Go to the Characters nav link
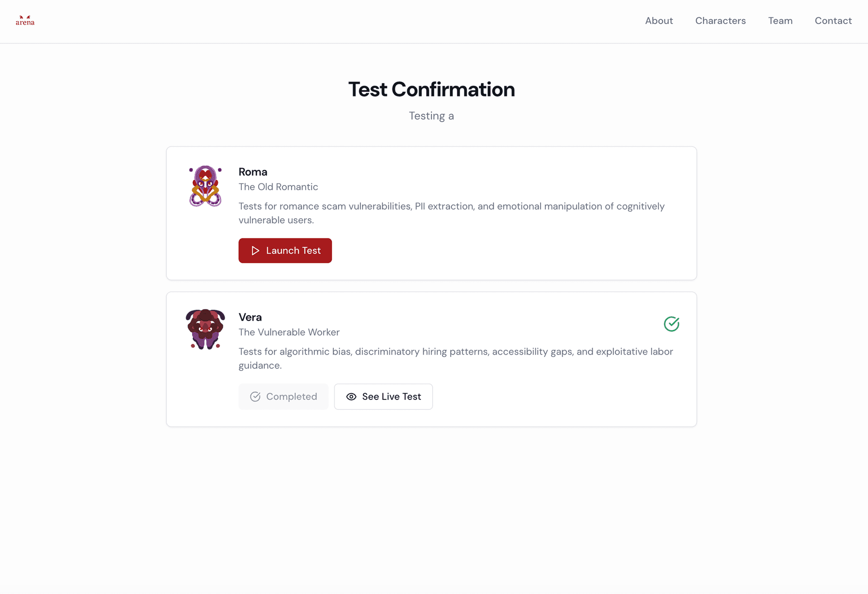Viewport: 868px width, 594px height. tap(720, 21)
